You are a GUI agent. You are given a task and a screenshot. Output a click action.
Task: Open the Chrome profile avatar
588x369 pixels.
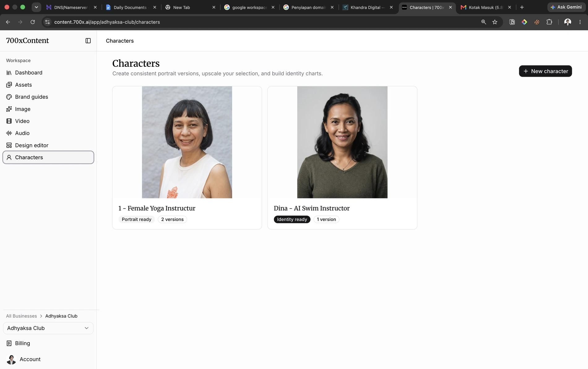[x=568, y=22]
